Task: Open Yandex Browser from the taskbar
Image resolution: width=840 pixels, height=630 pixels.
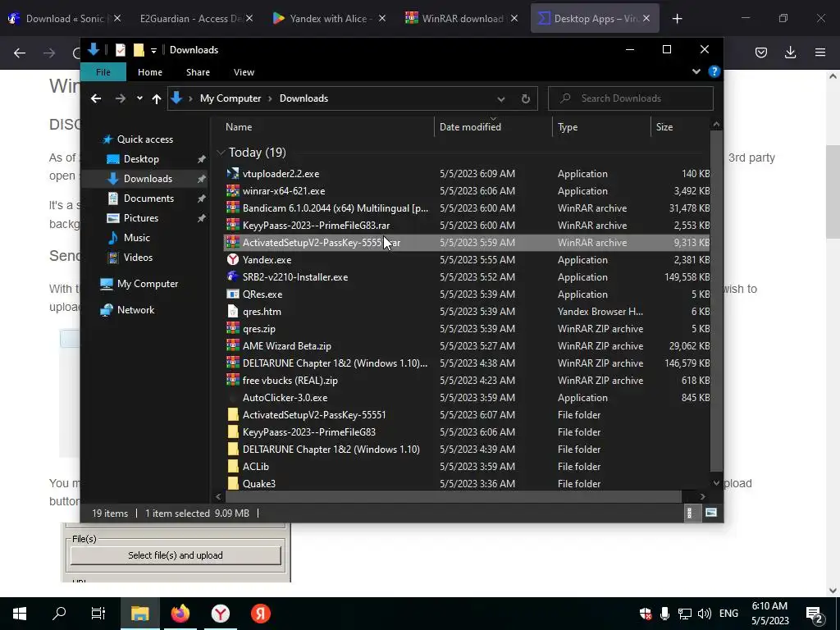Action: (x=220, y=614)
